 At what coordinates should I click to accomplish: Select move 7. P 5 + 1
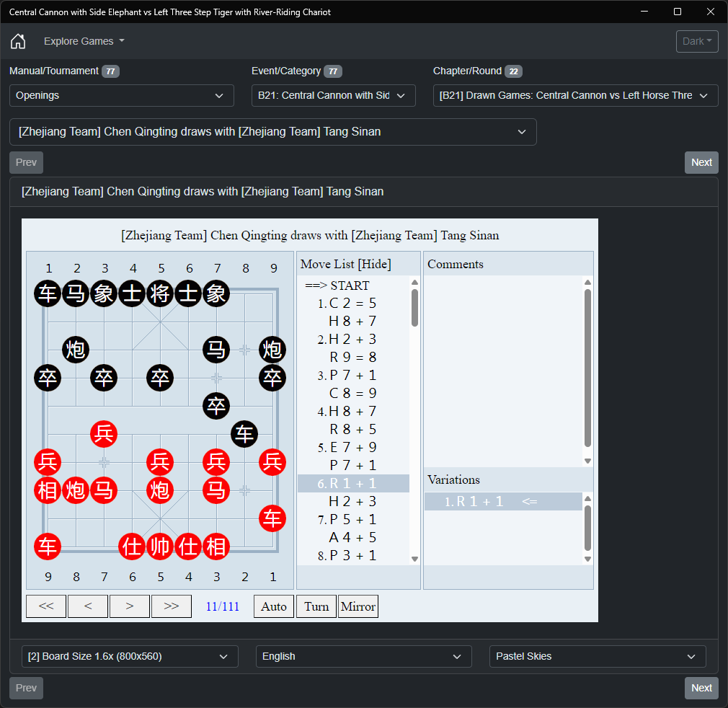click(353, 520)
